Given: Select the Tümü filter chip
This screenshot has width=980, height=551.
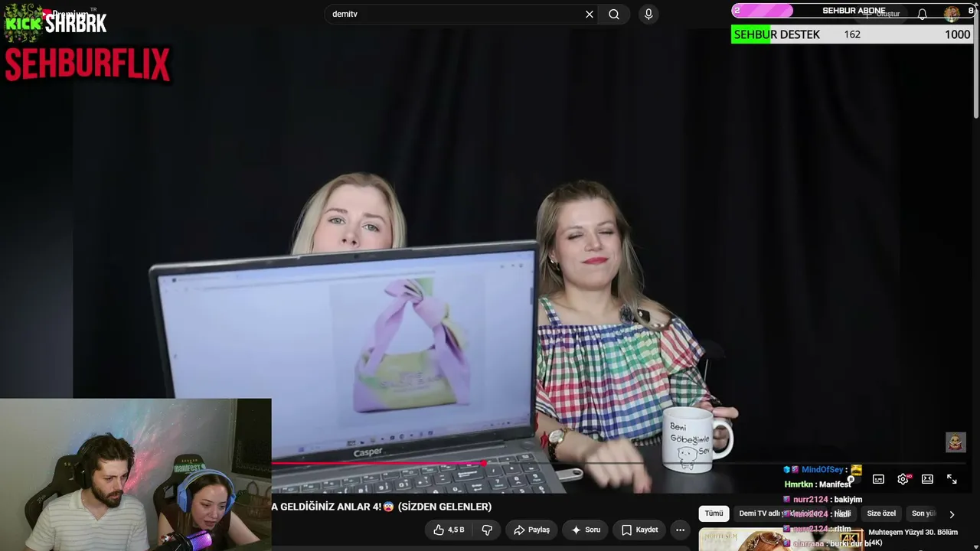Looking at the screenshot, I should (714, 514).
